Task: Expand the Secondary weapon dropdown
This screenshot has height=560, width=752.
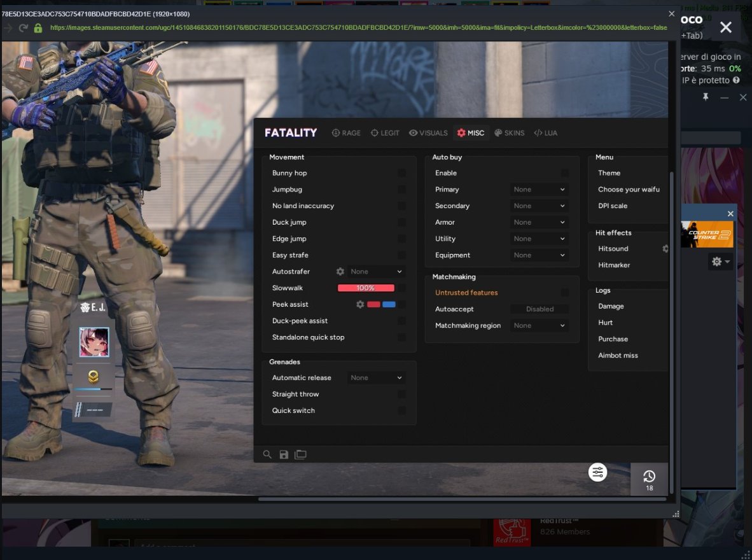Action: click(540, 206)
